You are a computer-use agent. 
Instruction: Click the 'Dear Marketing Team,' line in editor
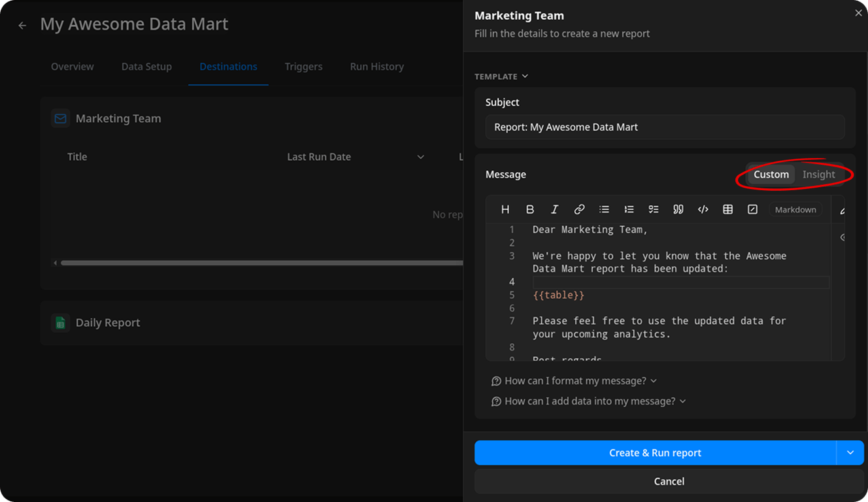590,229
